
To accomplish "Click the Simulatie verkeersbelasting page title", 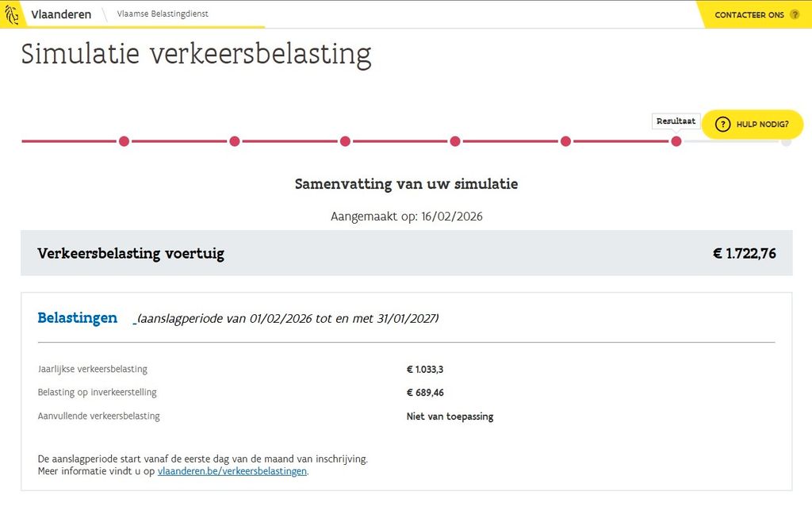I will [x=196, y=54].
